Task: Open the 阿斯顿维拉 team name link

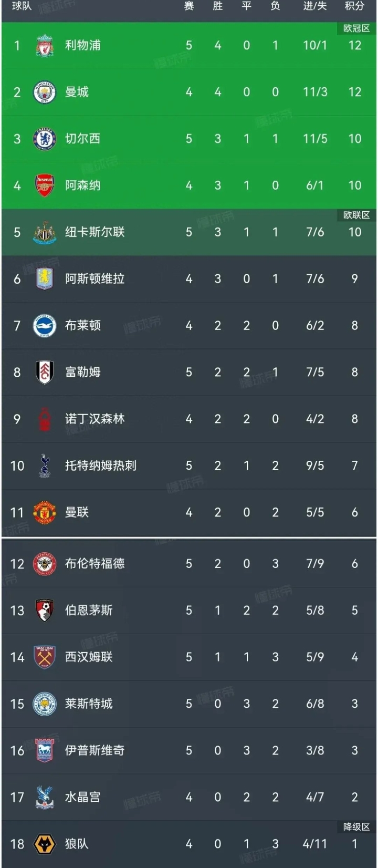Action: 94,279
